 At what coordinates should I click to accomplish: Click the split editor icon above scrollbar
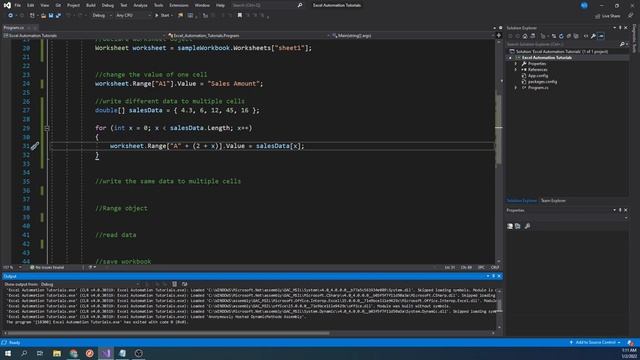(x=498, y=36)
